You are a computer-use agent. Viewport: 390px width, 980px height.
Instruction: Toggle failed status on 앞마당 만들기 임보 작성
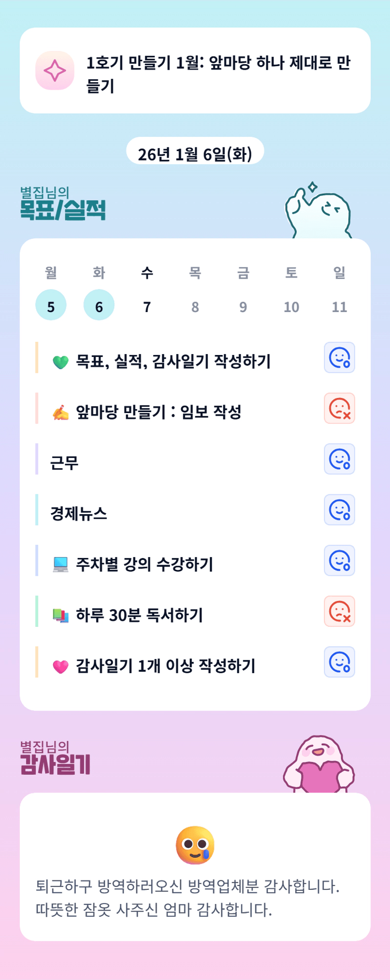point(339,408)
